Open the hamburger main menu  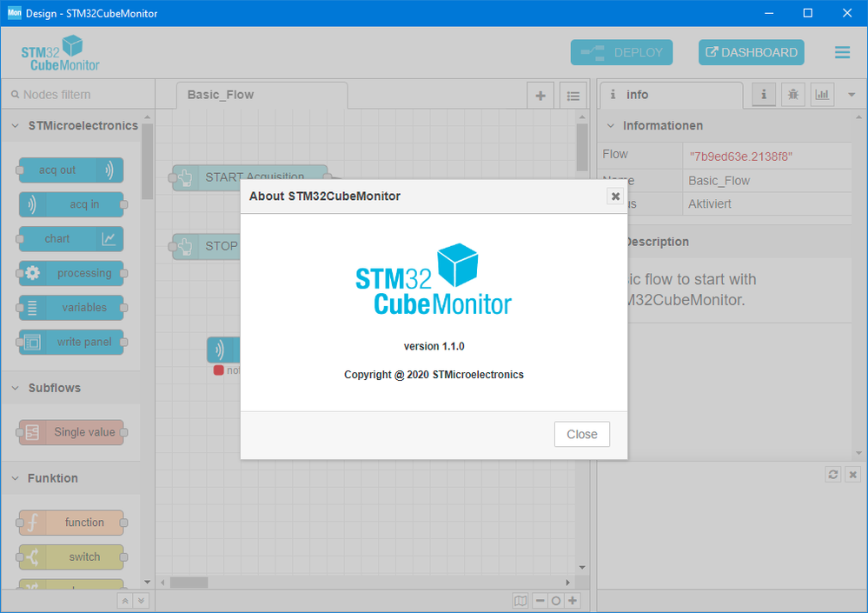[x=842, y=53]
